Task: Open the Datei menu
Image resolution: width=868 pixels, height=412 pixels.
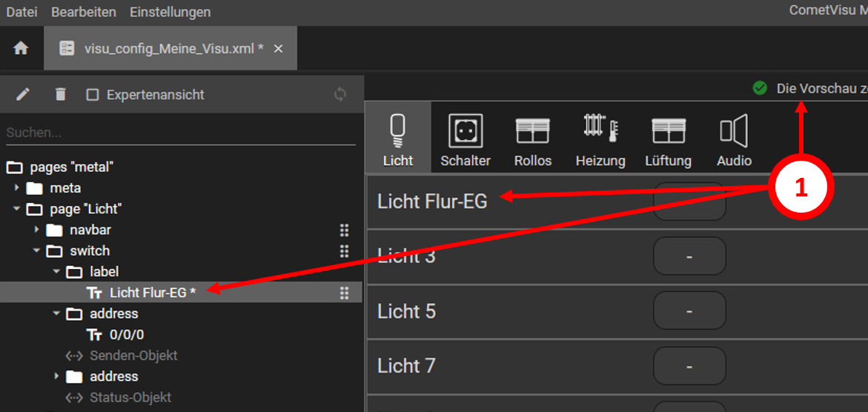Action: point(22,12)
